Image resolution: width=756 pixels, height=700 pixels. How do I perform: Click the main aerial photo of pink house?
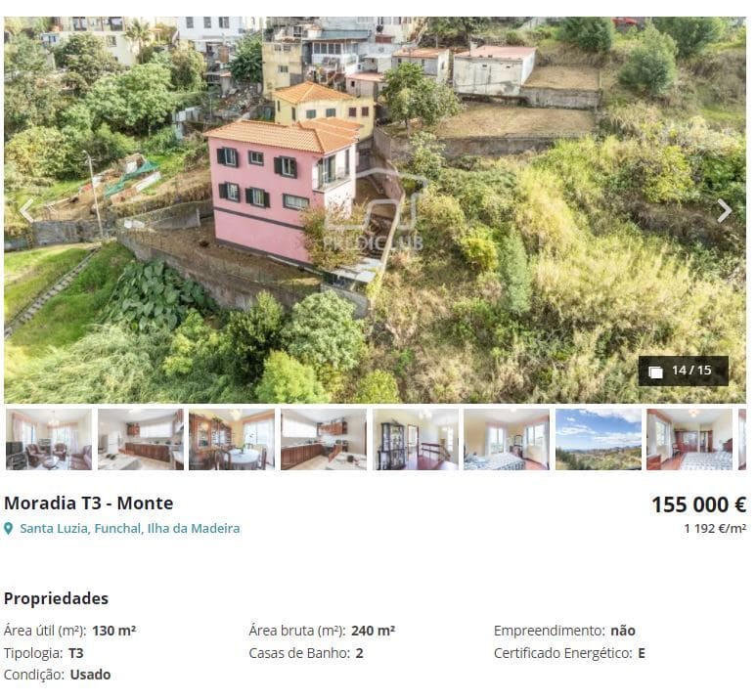click(375, 210)
